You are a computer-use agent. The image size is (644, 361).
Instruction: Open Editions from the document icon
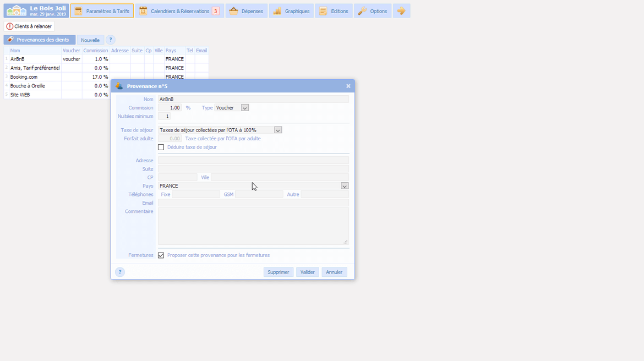coord(323,11)
